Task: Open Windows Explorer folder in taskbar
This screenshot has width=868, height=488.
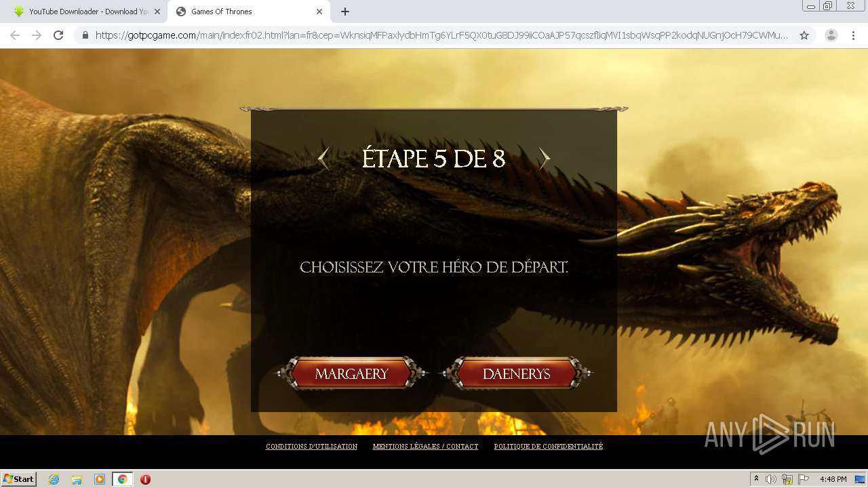Action: pyautogui.click(x=77, y=479)
